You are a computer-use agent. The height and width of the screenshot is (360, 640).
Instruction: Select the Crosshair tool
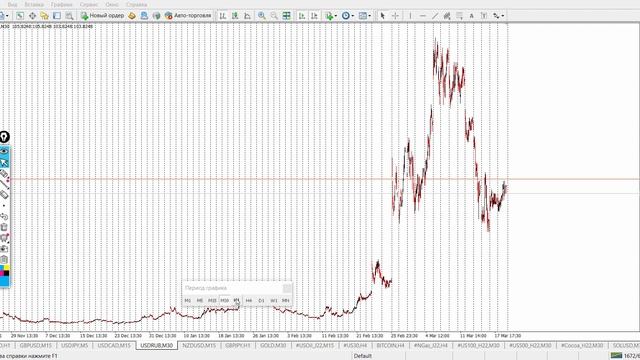(x=395, y=16)
